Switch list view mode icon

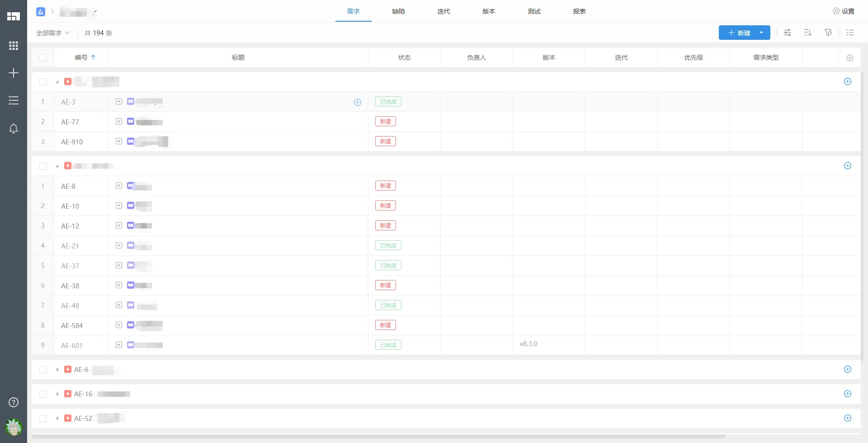(x=850, y=33)
